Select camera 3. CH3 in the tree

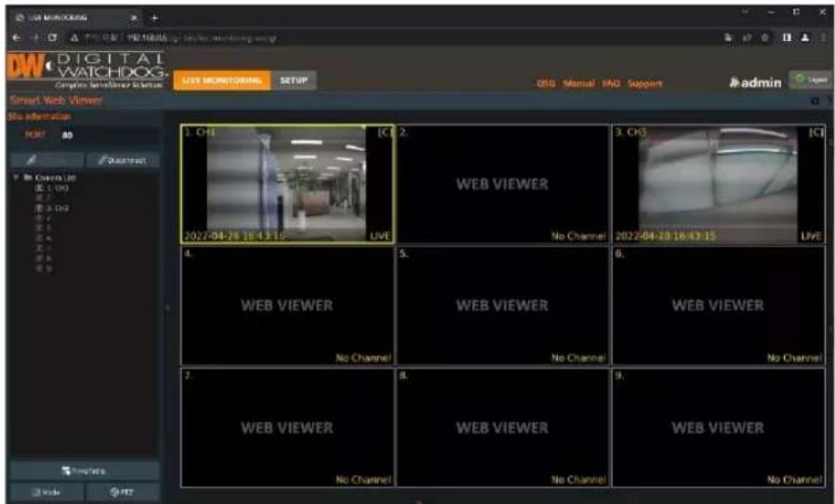(x=52, y=208)
